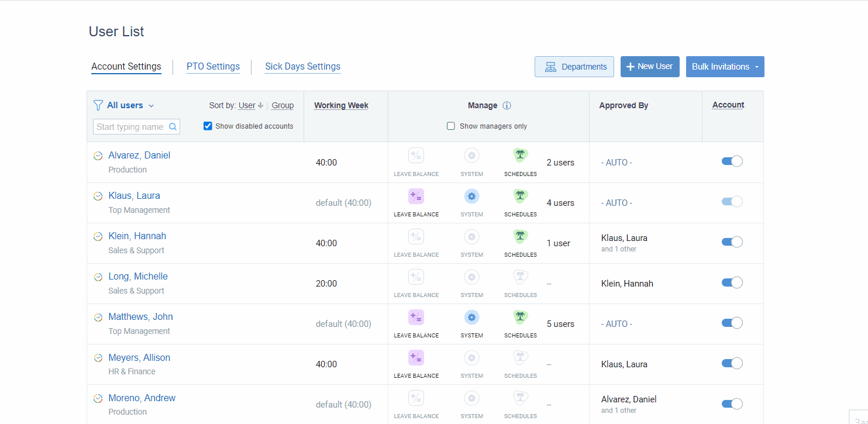Click approver Klein, Hannah in Long, Michelle row
Image resolution: width=868 pixels, height=424 pixels.
627,284
